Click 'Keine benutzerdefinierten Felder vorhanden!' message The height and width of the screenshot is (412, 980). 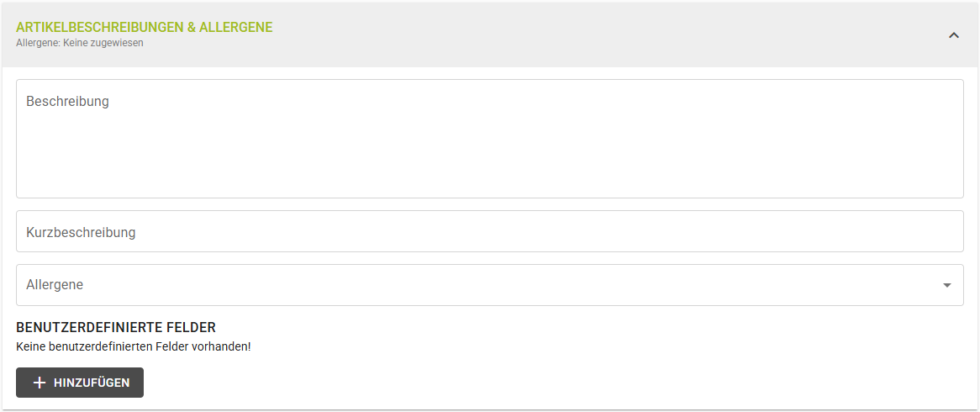(134, 346)
